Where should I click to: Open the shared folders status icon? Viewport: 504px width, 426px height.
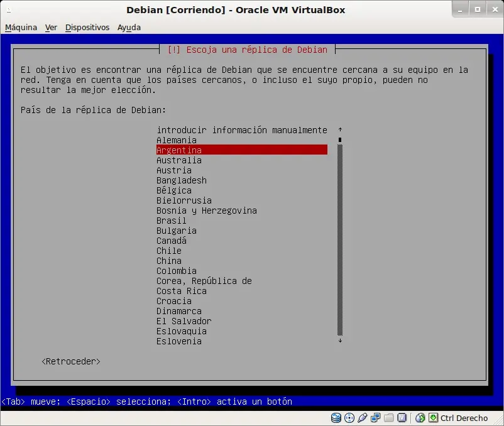tap(388, 418)
